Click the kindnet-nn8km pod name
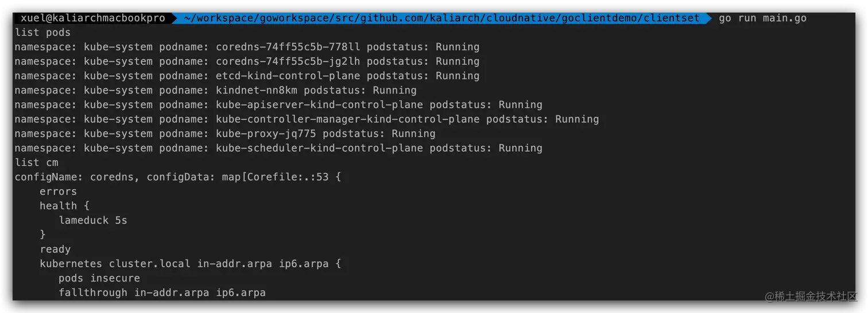This screenshot has width=868, height=313. pos(257,90)
